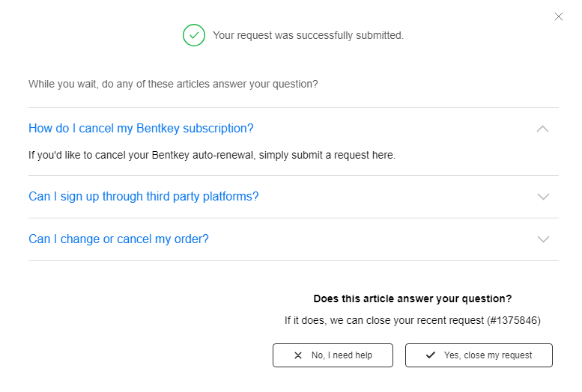Collapse the Bentkey subscription article chevron
The height and width of the screenshot is (392, 582).
(x=543, y=129)
